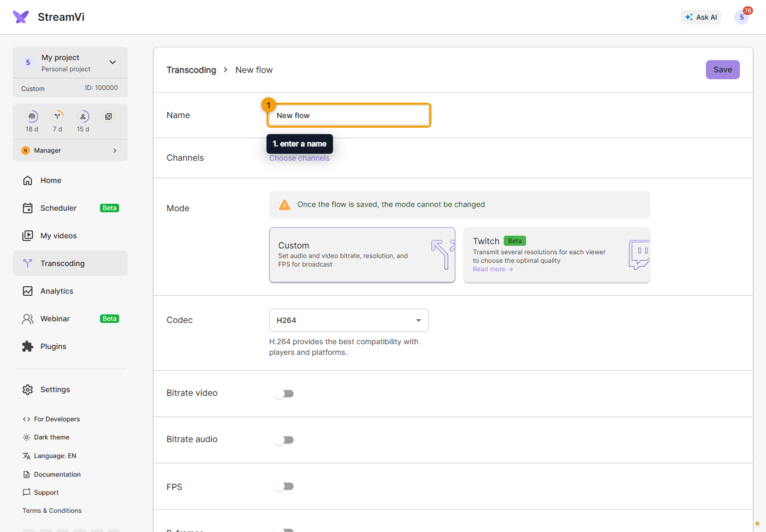This screenshot has width=766, height=532.
Task: Open the Codec H264 dropdown
Action: tap(349, 320)
